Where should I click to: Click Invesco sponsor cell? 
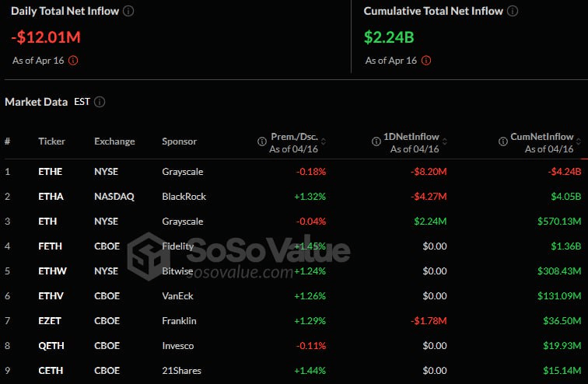point(178,345)
